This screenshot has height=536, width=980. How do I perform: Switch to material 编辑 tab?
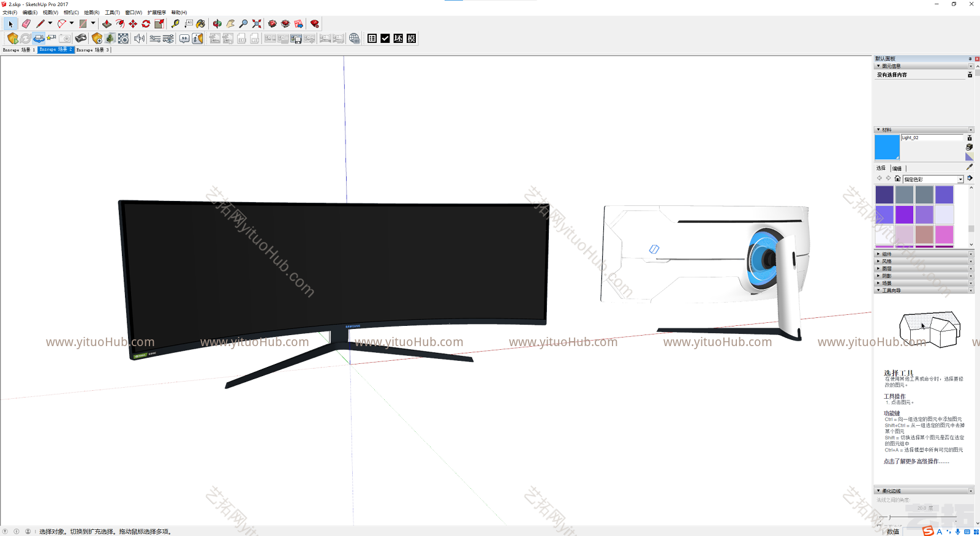click(x=897, y=168)
